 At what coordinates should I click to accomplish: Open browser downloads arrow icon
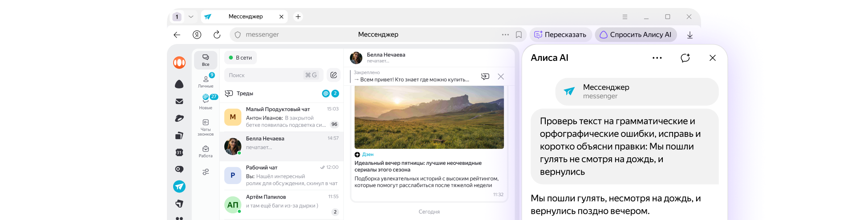(x=690, y=35)
